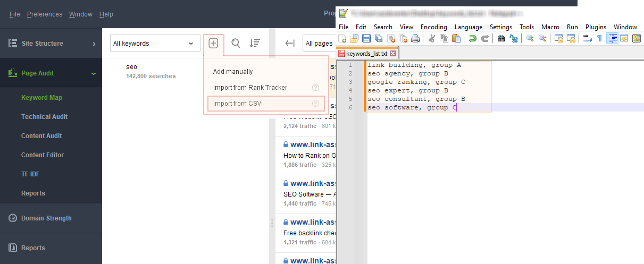The width and height of the screenshot is (644, 264).
Task: Click the Synchronize vertical scrolling icon
Action: coord(558,38)
